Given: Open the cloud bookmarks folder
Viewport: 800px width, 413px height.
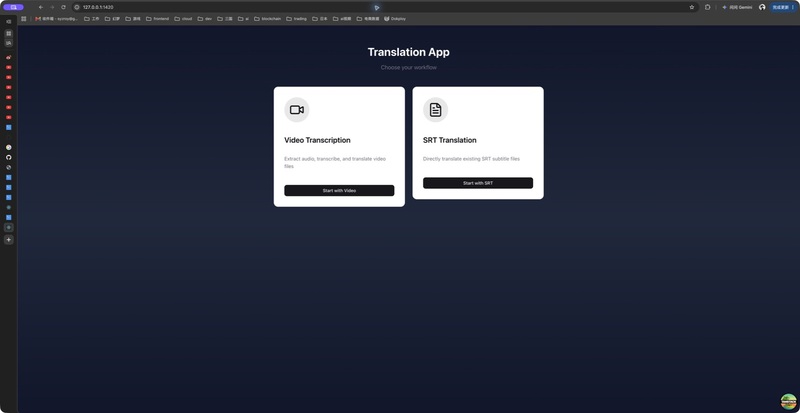Looking at the screenshot, I should point(183,19).
